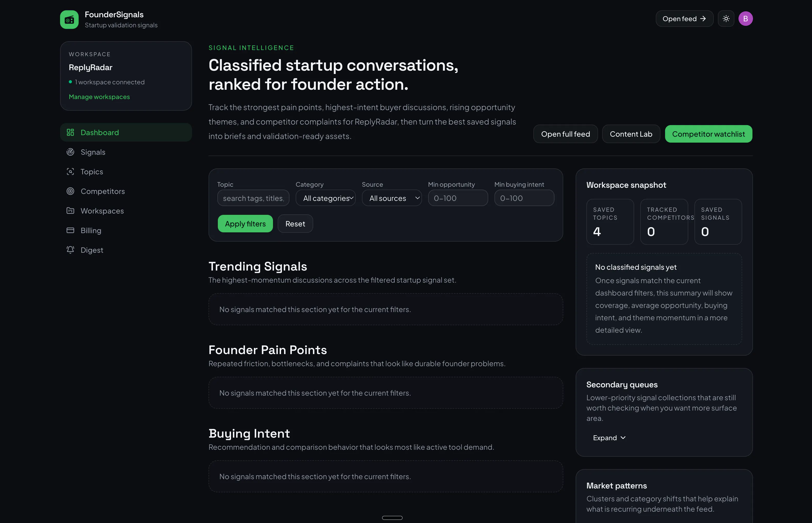Click the Topics scan icon
Image resolution: width=812 pixels, height=523 pixels.
(70, 171)
